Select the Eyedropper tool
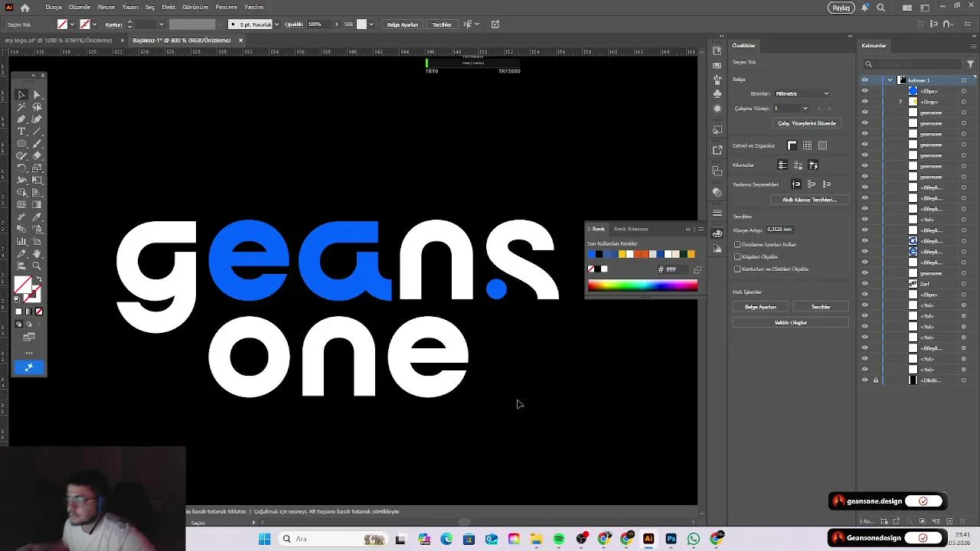The width and height of the screenshot is (980, 551). click(x=37, y=217)
